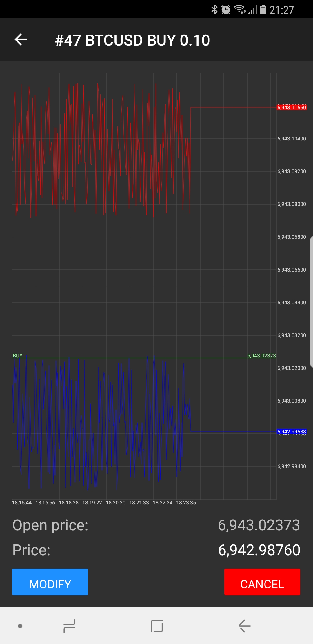Viewport: 313px width, 644px height.
Task: Tap the alarm clock status icon
Action: (226, 10)
